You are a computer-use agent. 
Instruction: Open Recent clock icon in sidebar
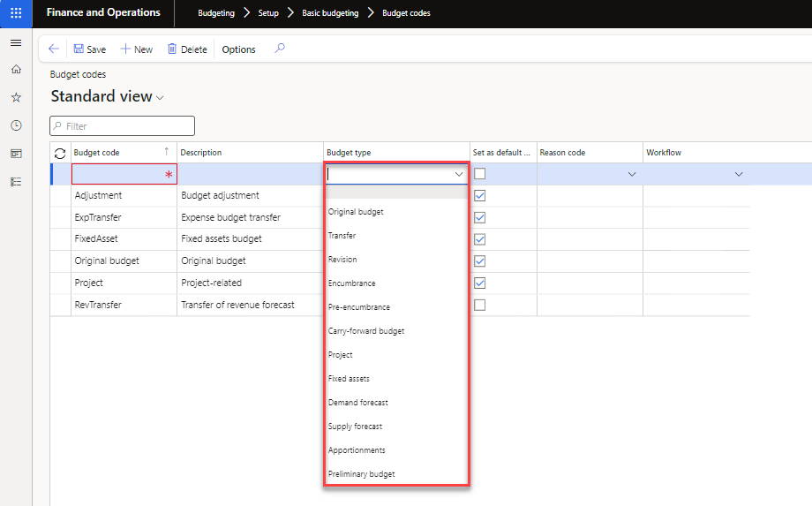16,125
